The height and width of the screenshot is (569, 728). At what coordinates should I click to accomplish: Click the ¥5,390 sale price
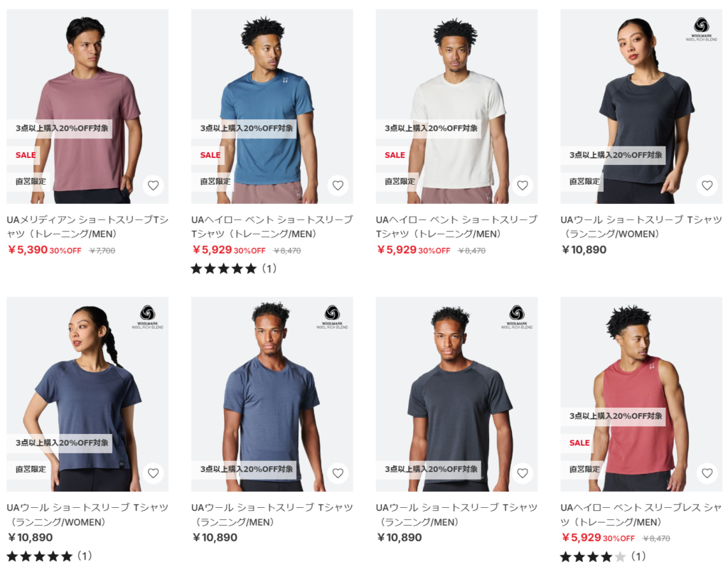point(28,250)
